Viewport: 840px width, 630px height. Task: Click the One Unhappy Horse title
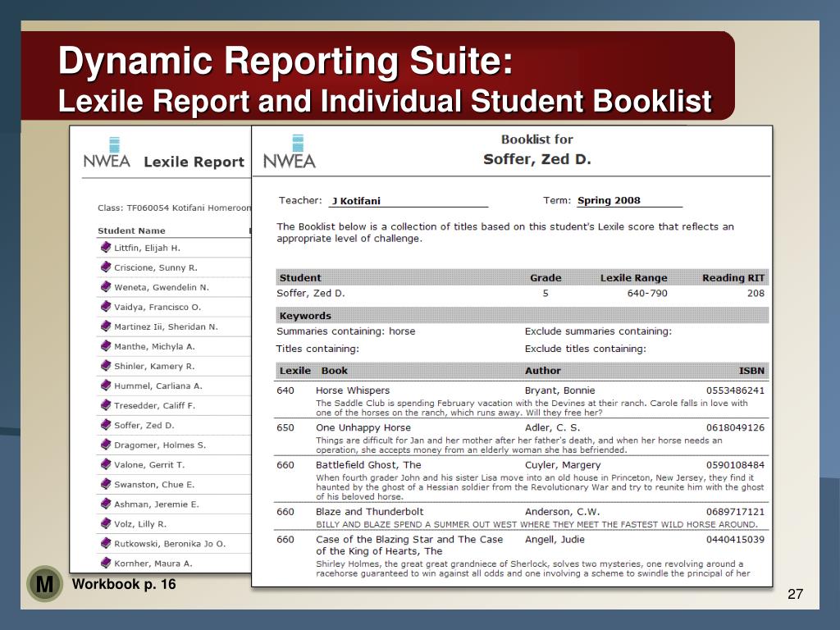[x=363, y=427]
